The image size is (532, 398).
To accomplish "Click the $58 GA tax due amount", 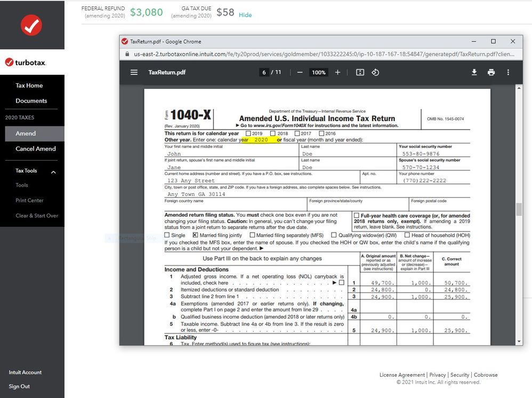I will [225, 12].
